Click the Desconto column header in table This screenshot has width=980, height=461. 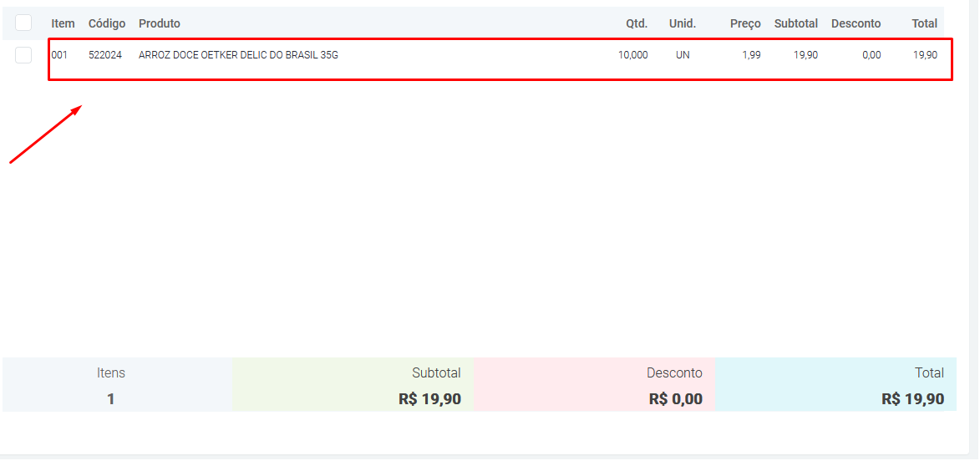[x=856, y=23]
